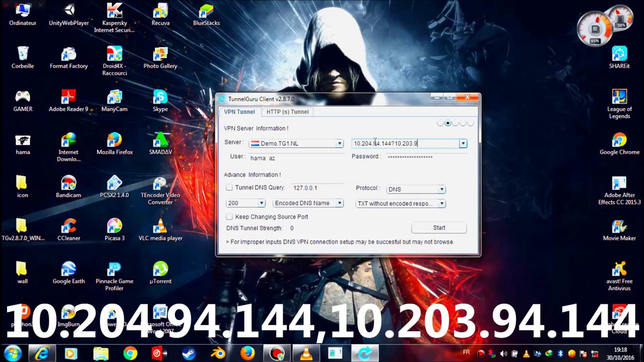Open the IP address combo box arrow
644x362 pixels.
click(463, 144)
